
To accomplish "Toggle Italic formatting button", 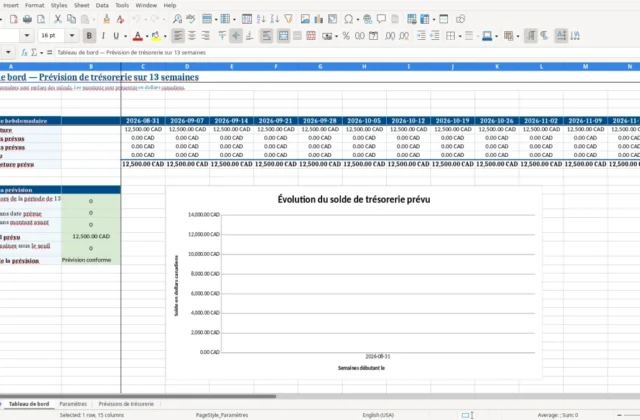I will click(103, 36).
